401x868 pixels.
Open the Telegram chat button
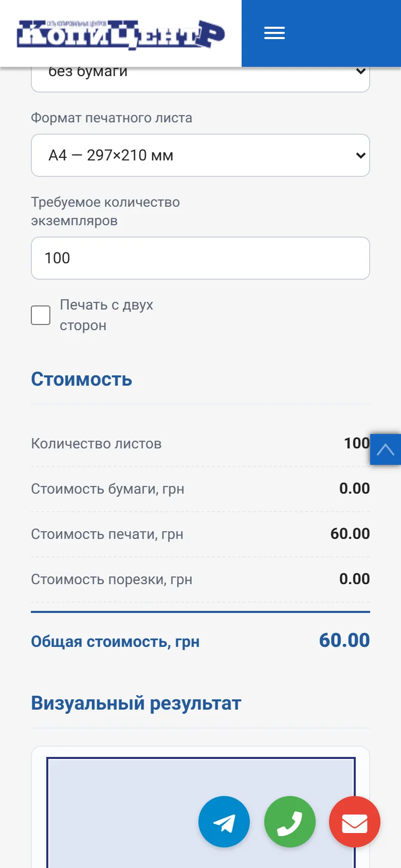click(224, 822)
